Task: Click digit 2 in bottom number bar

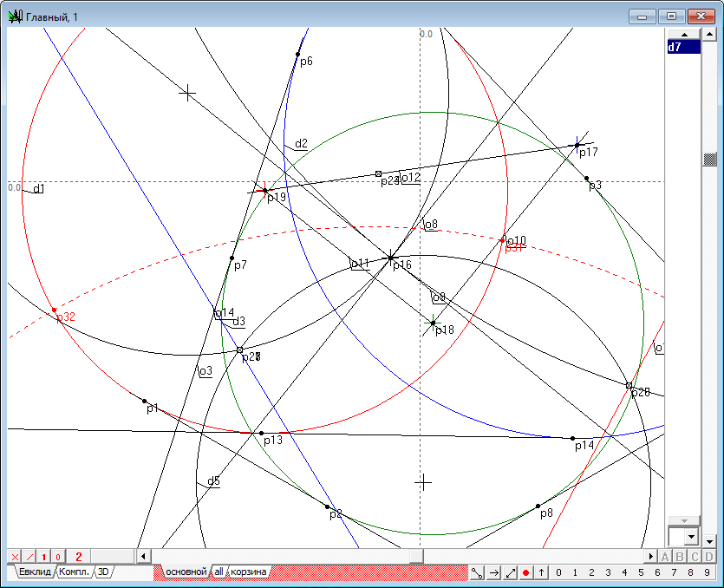Action: click(x=591, y=572)
